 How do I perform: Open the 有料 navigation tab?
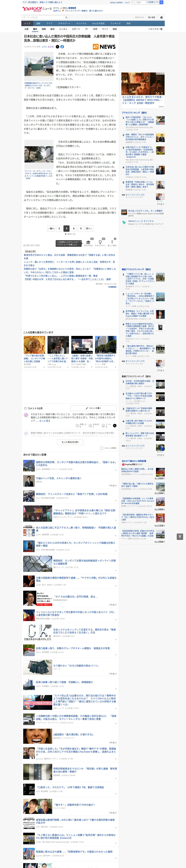coord(128,24)
